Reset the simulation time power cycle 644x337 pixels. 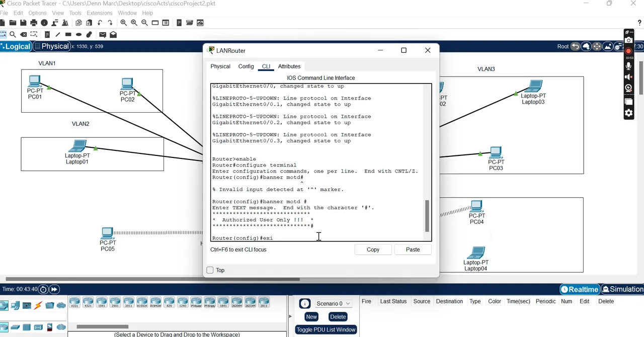pyautogui.click(x=43, y=289)
